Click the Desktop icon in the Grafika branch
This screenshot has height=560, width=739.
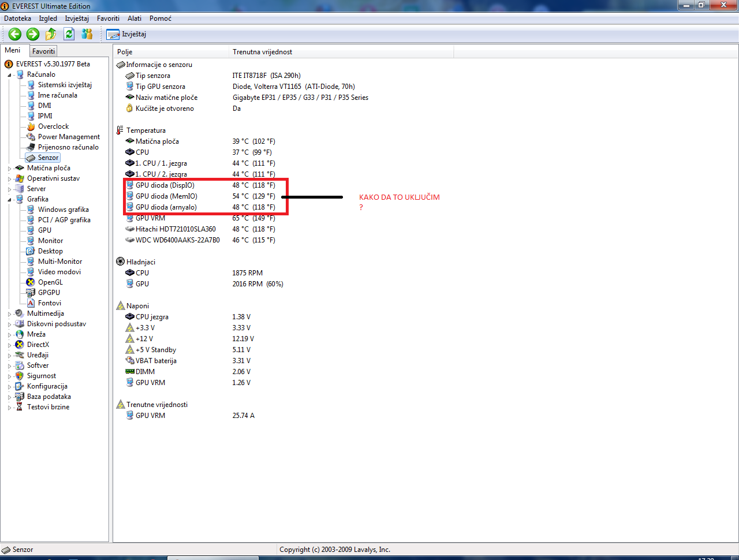(31, 251)
